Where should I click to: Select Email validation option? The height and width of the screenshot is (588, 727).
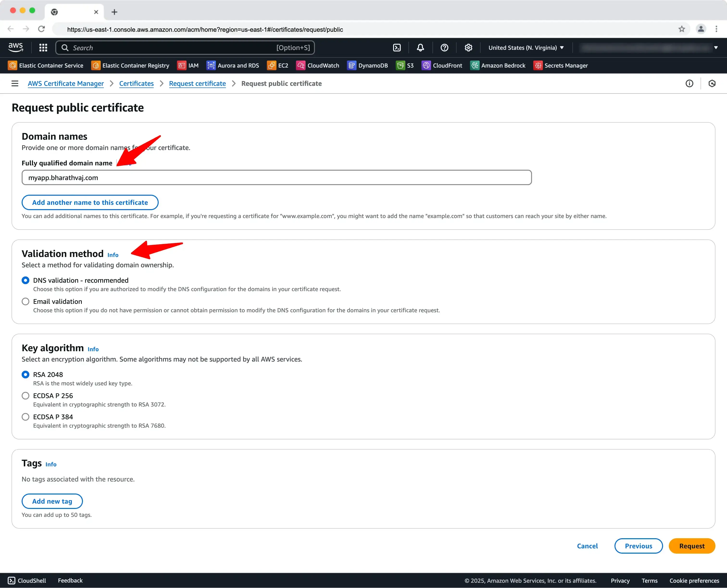point(25,301)
